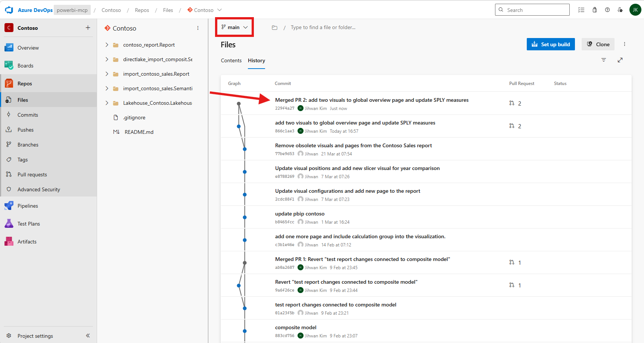The height and width of the screenshot is (343, 644).
Task: Click powerbi-mcp organization breadcrumb
Action: 72,10
